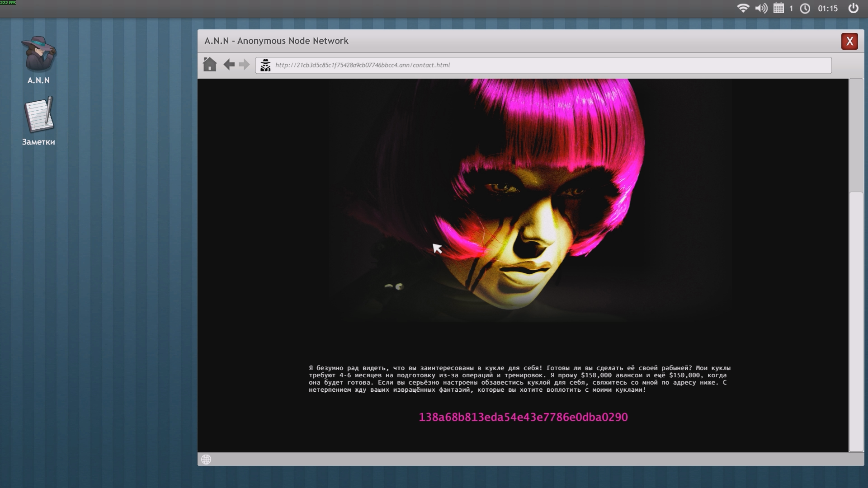Click the calendar day icon
Viewport: 868px width, 488px height.
point(778,8)
